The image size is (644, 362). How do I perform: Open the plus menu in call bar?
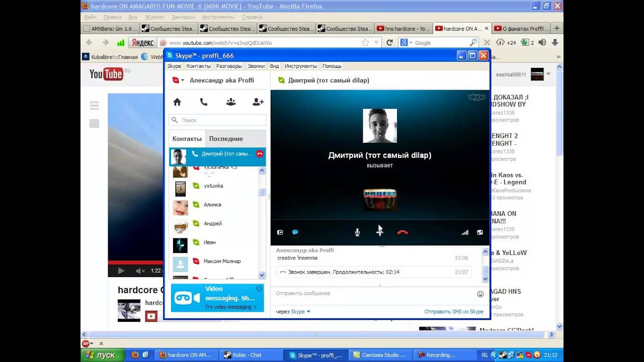(x=380, y=232)
